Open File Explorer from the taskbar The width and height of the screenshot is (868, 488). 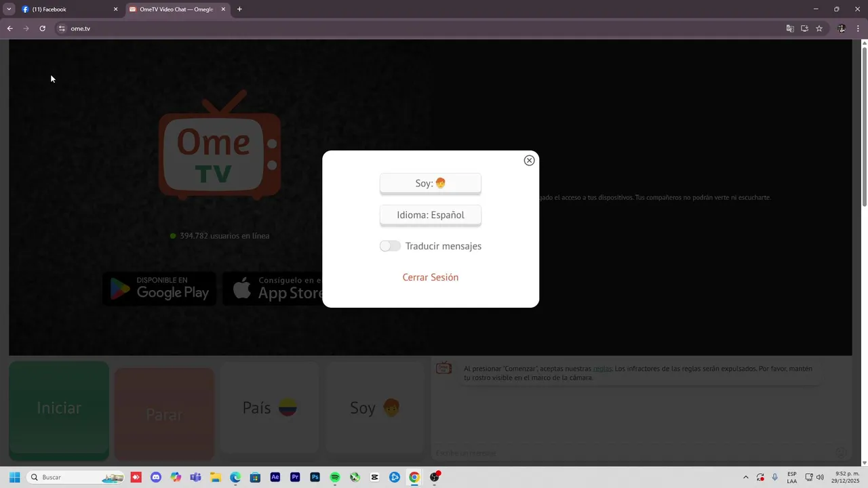(216, 477)
